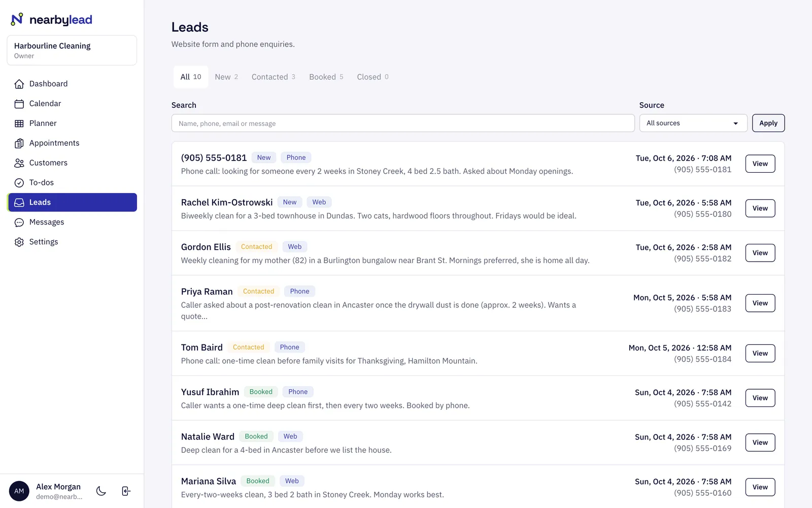Click the Contacted badge on Gordon Ellis
Viewport: 812px width, 508px height.
[x=256, y=247]
